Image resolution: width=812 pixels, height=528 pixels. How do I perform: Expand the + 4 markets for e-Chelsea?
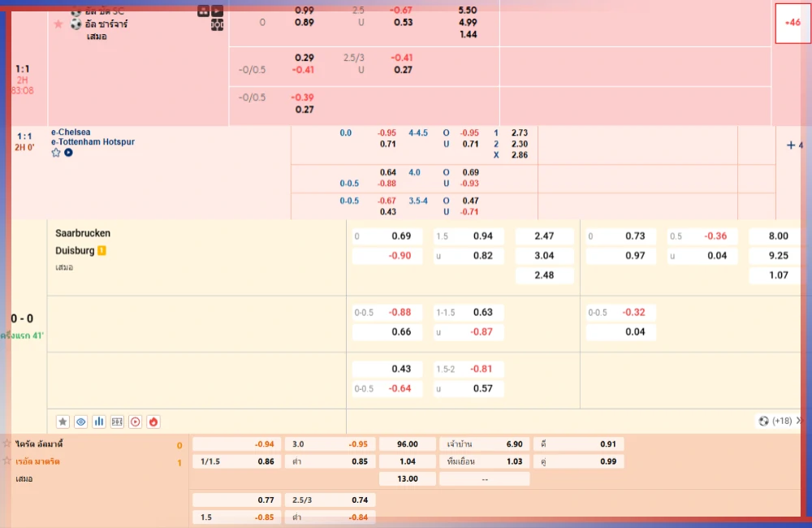click(794, 145)
